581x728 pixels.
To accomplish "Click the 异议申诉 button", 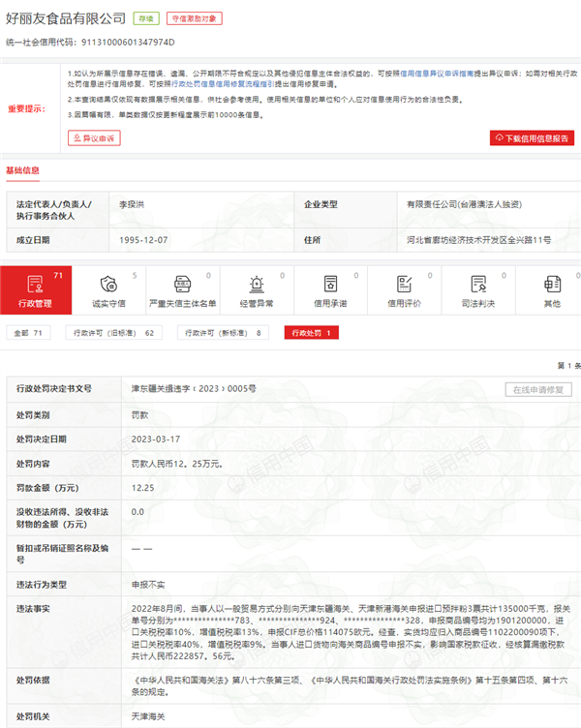I will (x=94, y=138).
